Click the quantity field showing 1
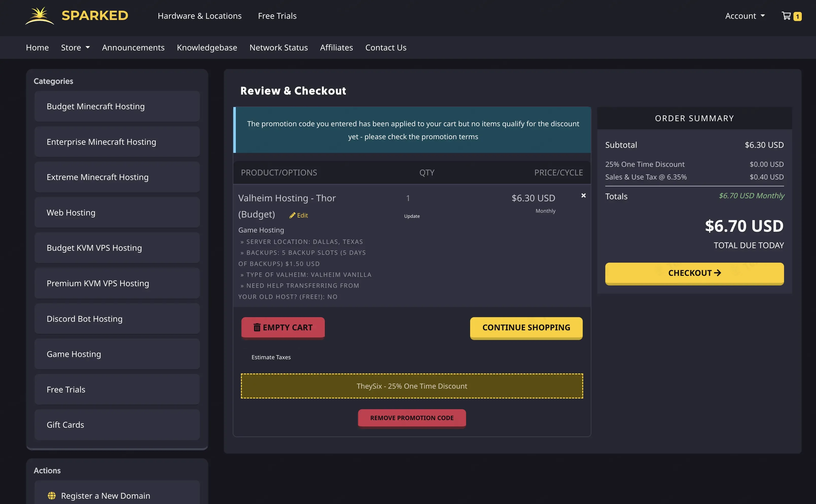 (408, 198)
